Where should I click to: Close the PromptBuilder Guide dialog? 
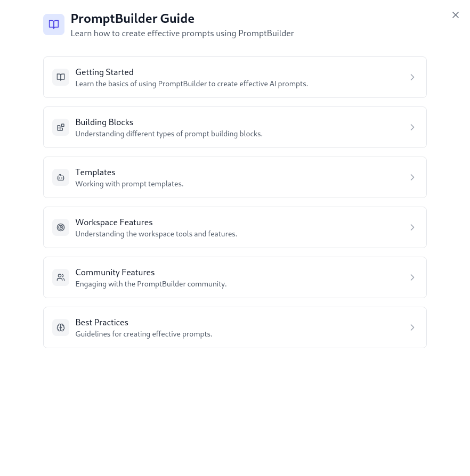(x=456, y=15)
